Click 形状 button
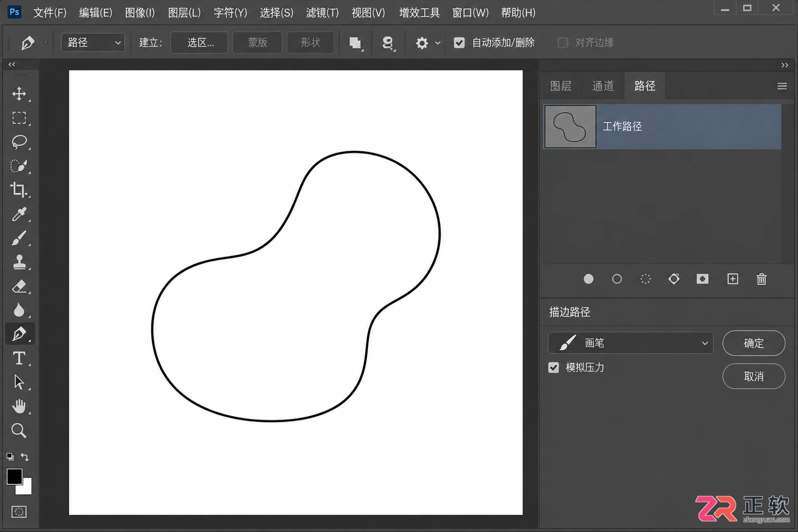Image resolution: width=798 pixels, height=532 pixels. pyautogui.click(x=310, y=43)
